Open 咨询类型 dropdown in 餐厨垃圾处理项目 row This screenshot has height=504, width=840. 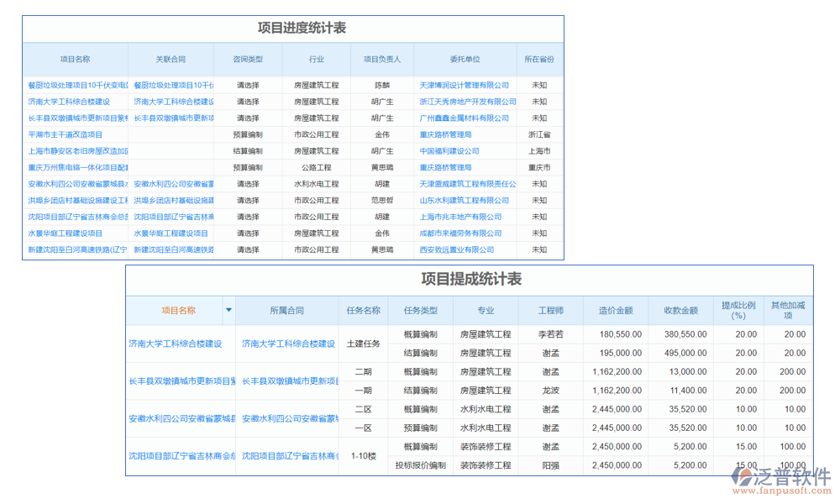pos(249,85)
